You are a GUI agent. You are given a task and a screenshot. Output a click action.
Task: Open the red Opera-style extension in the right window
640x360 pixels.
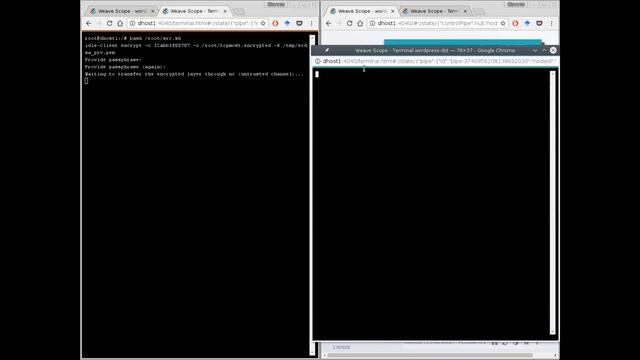[516, 24]
